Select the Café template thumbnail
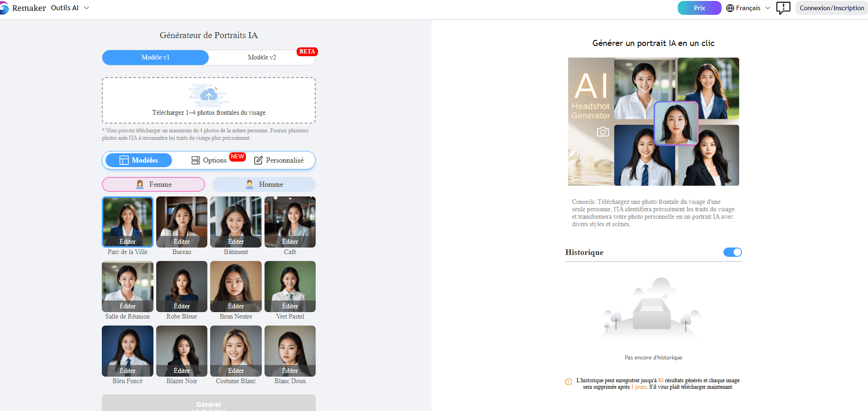 click(290, 222)
